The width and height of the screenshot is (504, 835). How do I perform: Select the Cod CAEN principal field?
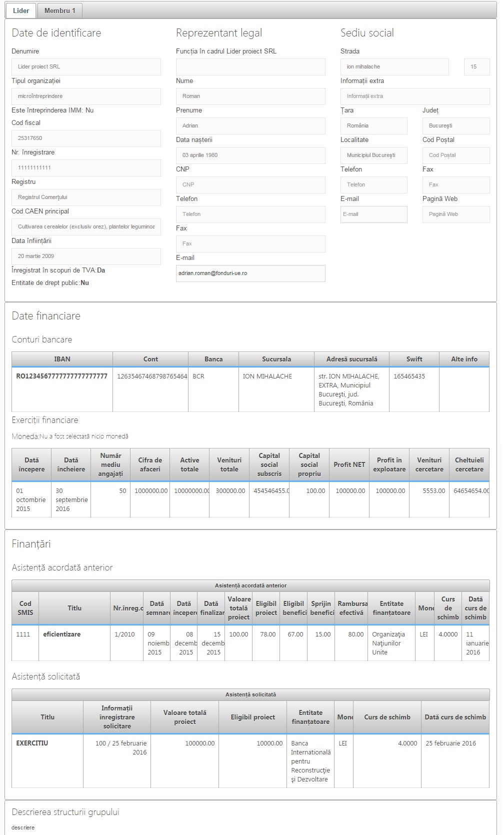coord(86,227)
